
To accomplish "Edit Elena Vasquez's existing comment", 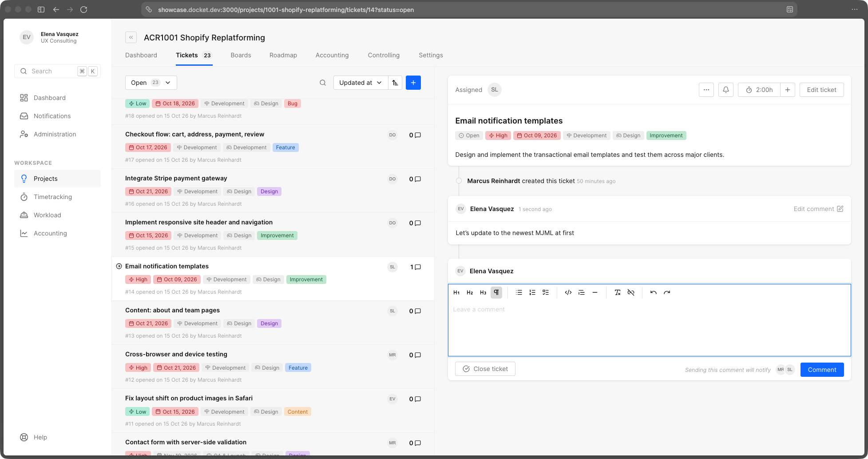I will point(818,209).
